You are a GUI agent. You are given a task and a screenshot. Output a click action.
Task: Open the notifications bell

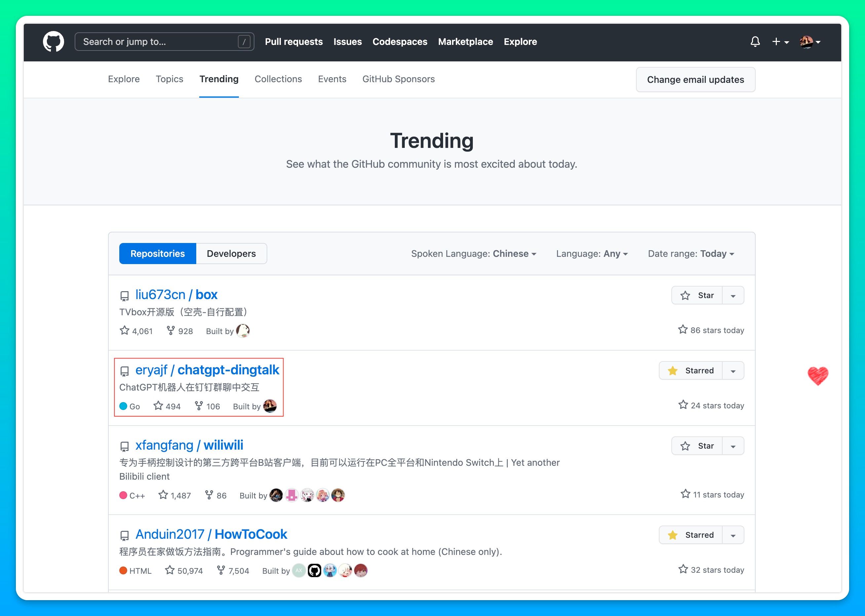coord(755,42)
